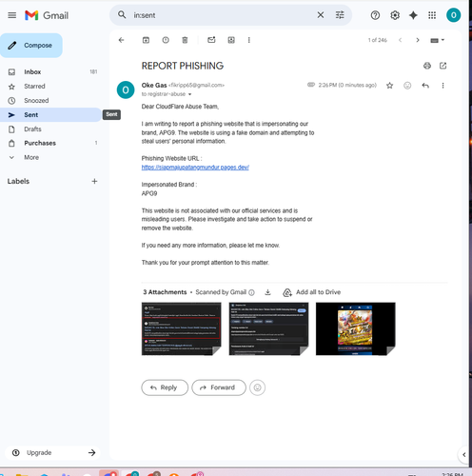Click the Forward button

click(219, 387)
